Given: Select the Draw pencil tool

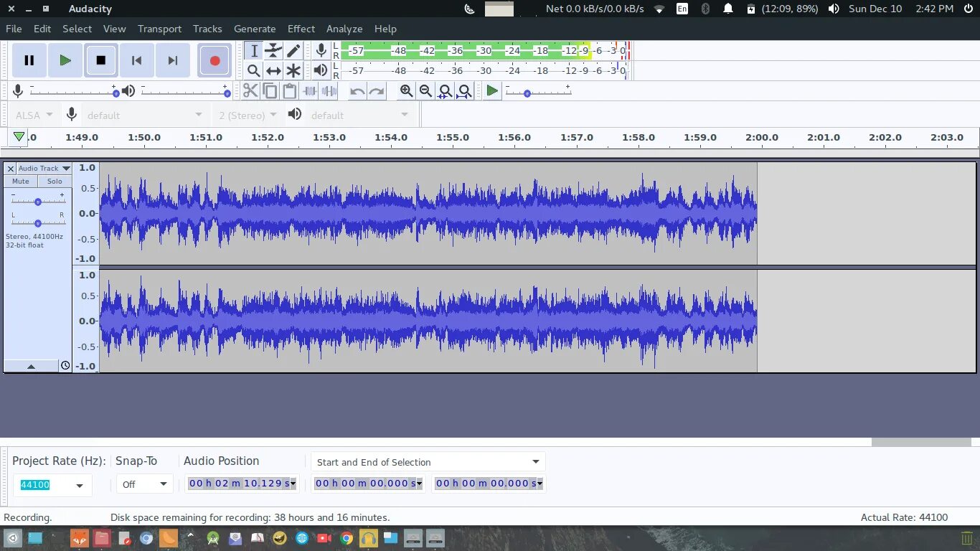Looking at the screenshot, I should tap(293, 50).
